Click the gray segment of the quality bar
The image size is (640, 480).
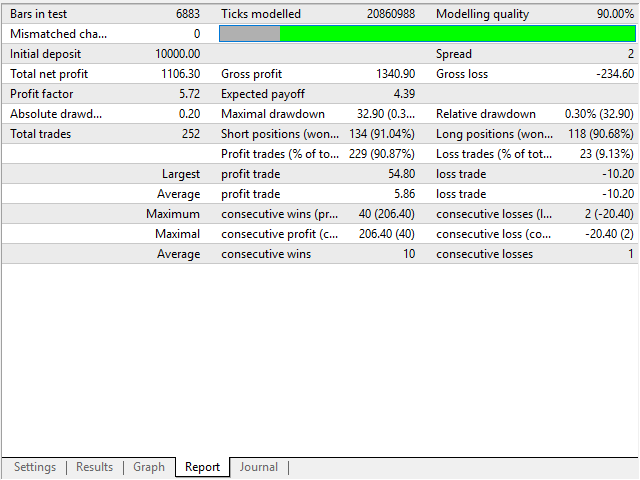point(249,34)
